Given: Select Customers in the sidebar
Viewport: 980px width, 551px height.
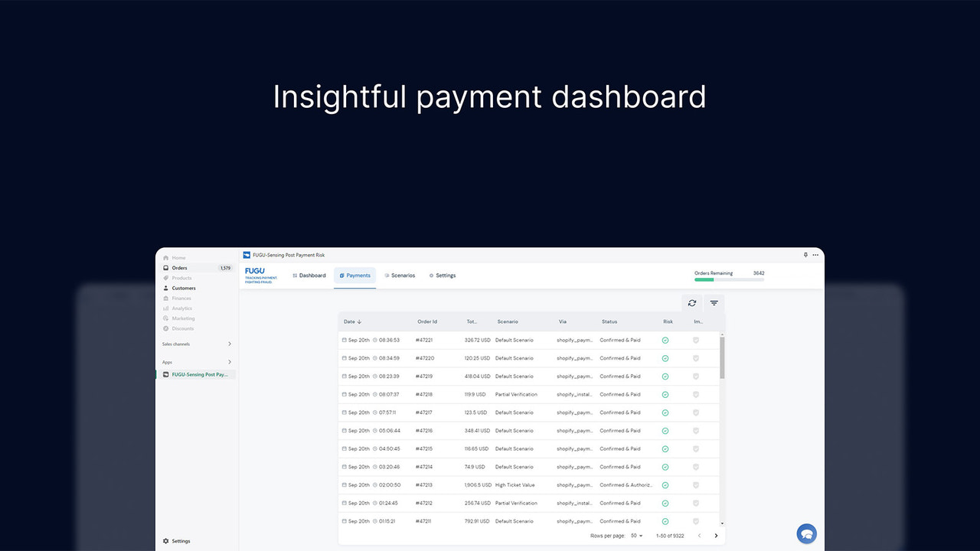Looking at the screenshot, I should pyautogui.click(x=179, y=288).
